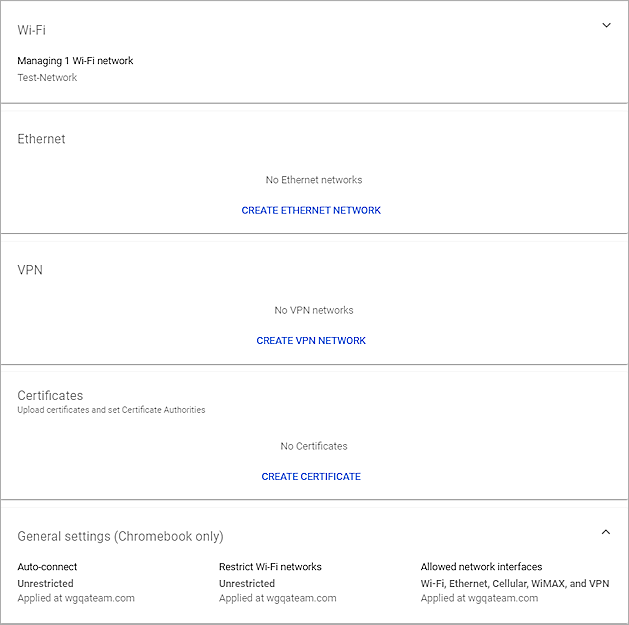
Task: Open the Restrict Wi-Fi networks setting
Action: click(x=270, y=567)
